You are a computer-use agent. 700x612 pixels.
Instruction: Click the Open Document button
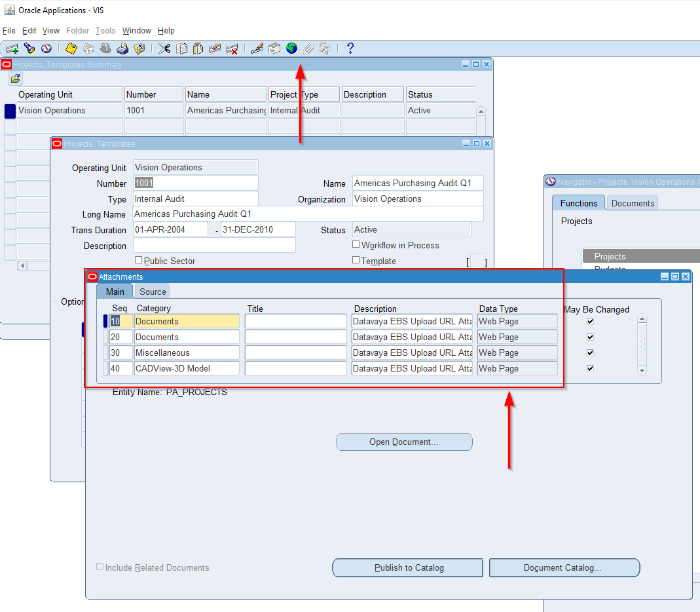(x=404, y=442)
